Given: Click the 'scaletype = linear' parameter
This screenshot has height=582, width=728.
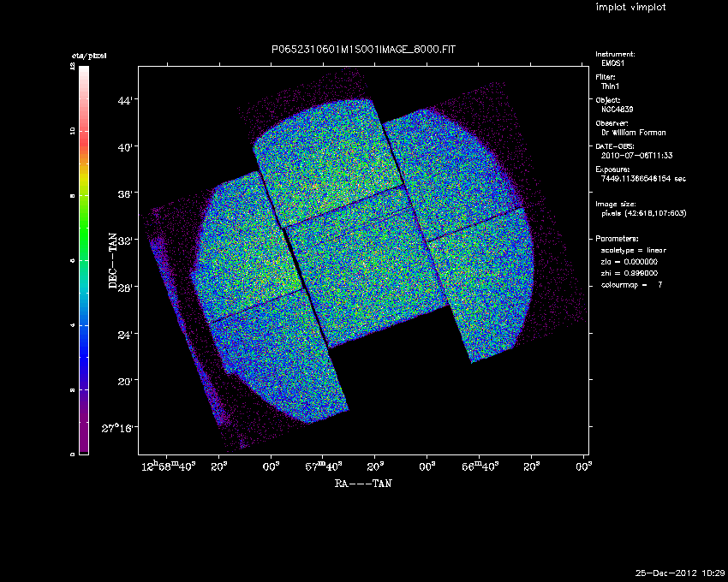Looking at the screenshot, I should pyautogui.click(x=634, y=251).
